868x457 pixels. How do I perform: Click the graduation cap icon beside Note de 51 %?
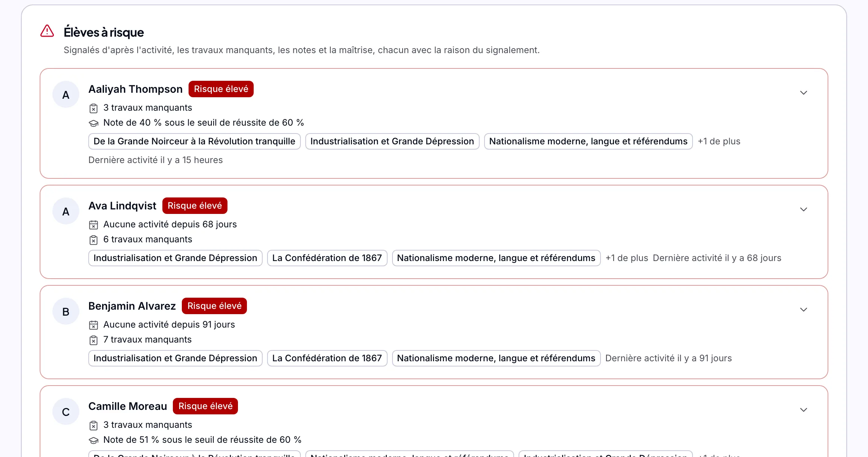94,440
